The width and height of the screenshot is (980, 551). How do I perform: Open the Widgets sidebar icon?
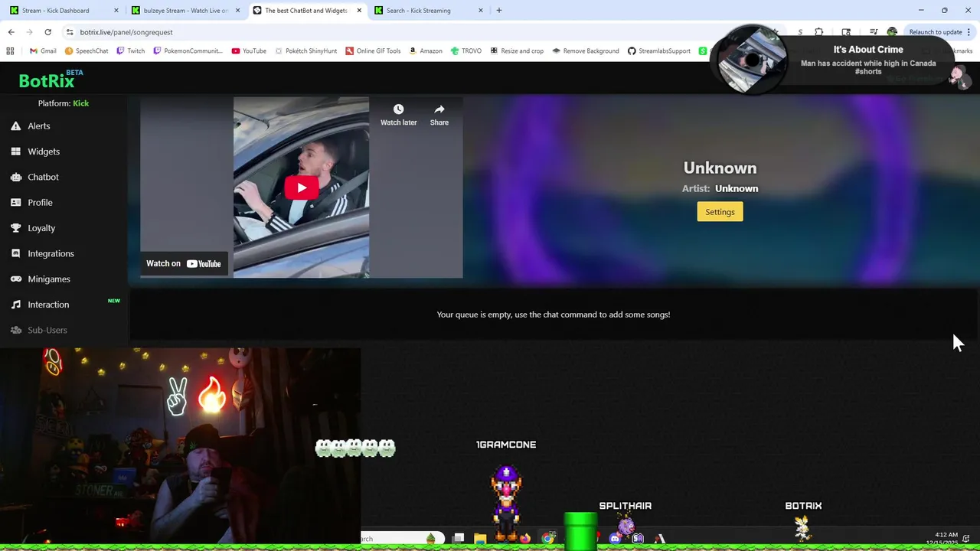(x=15, y=152)
